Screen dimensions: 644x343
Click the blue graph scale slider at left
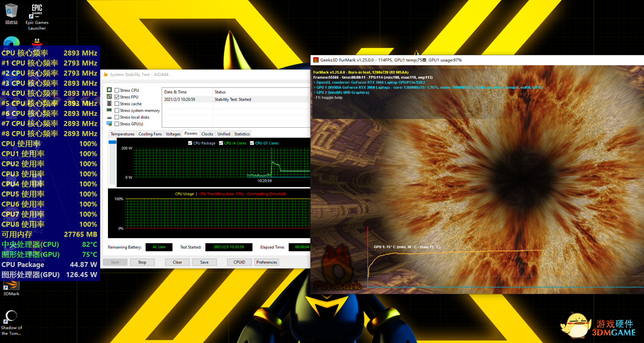[x=113, y=142]
